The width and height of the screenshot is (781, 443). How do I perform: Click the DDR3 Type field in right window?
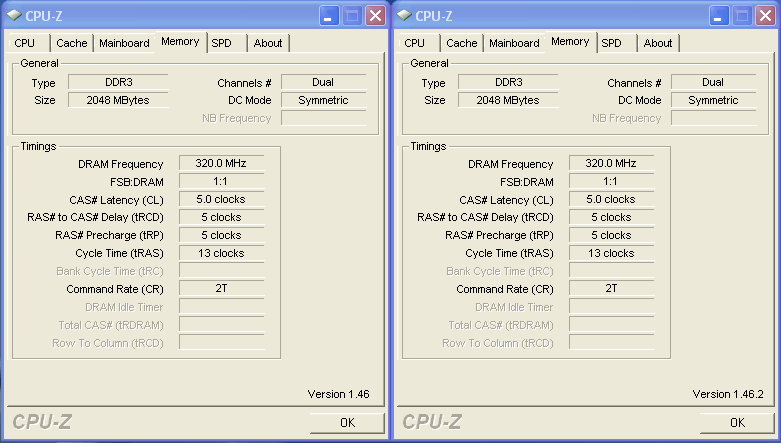coord(508,82)
